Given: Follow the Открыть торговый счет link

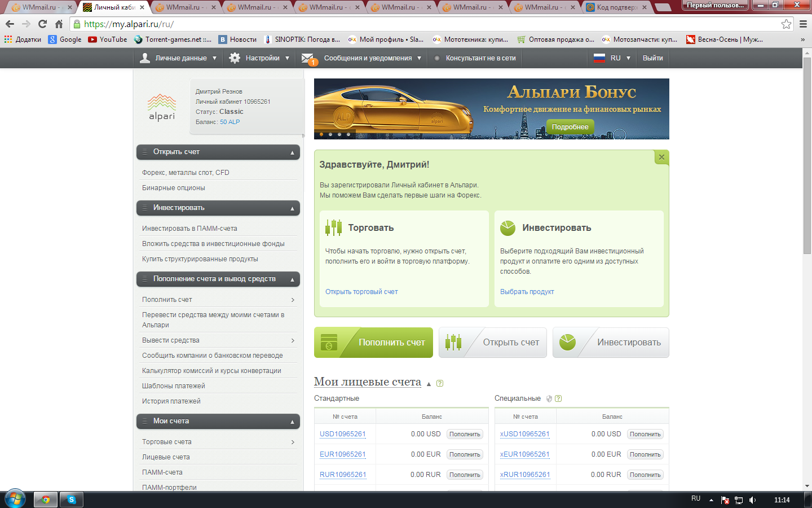Looking at the screenshot, I should (x=361, y=292).
